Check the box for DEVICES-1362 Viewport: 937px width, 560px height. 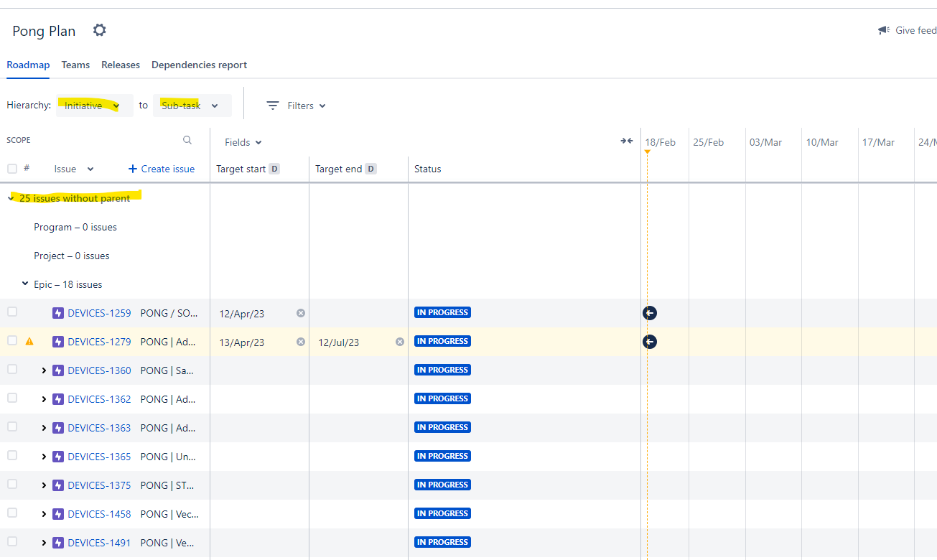point(12,398)
